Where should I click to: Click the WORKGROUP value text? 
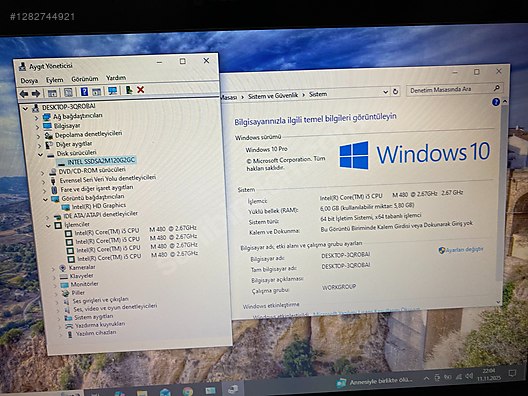pos(339,287)
